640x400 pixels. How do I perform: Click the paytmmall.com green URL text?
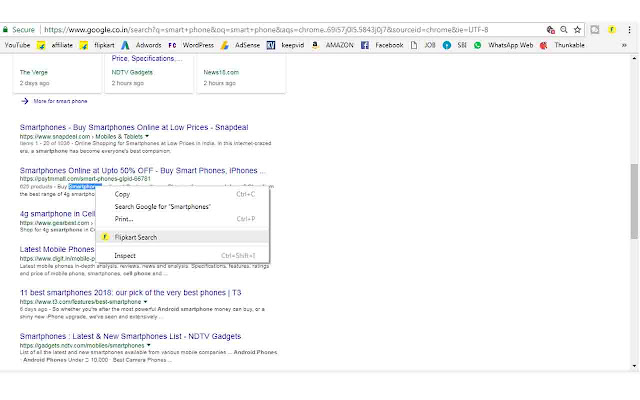[x=85, y=179]
